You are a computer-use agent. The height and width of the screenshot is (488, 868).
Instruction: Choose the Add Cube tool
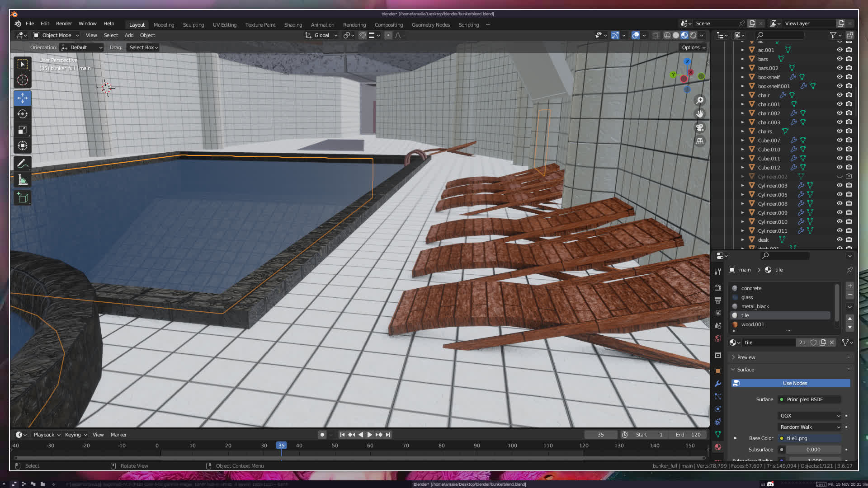(23, 198)
